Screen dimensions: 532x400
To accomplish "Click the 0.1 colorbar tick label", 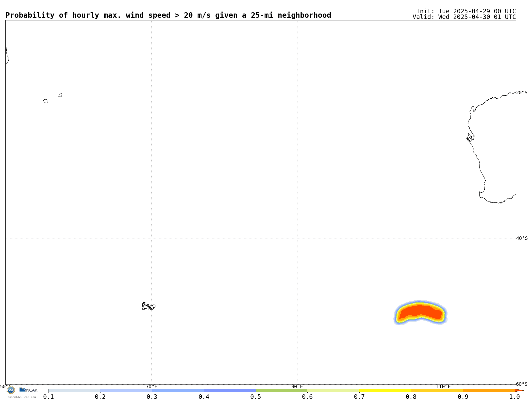I will click(49, 397).
